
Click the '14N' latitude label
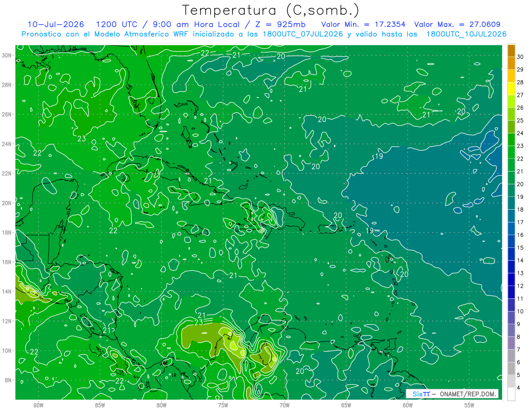click(8, 292)
